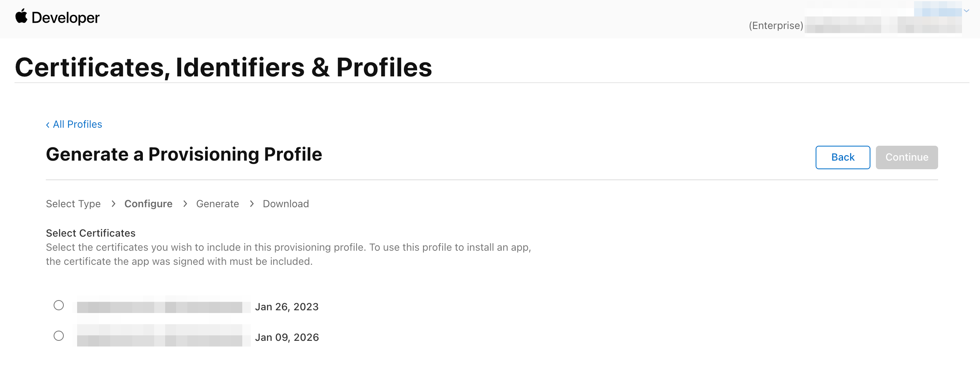
Task: Jump to the Select Type step
Action: (x=73, y=204)
